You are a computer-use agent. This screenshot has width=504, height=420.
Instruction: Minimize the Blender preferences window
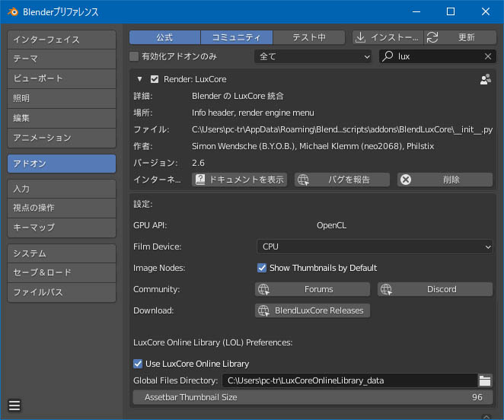click(x=416, y=12)
